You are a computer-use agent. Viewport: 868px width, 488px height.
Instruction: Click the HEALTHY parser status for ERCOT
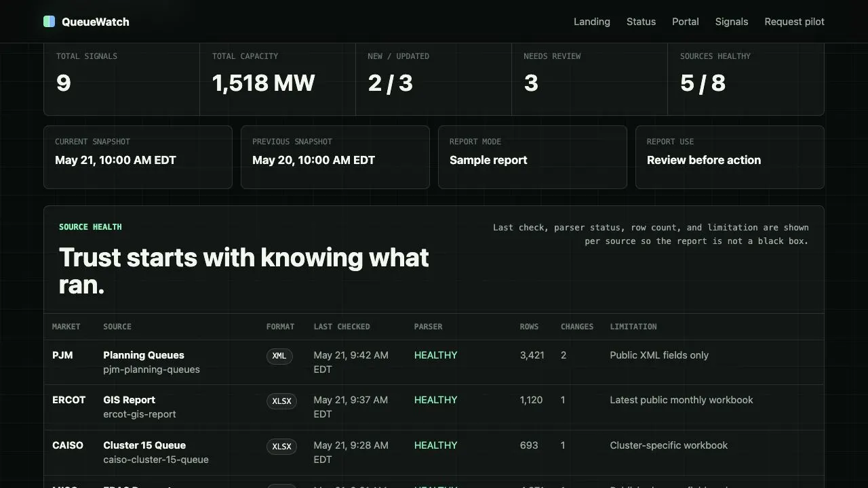coord(436,400)
